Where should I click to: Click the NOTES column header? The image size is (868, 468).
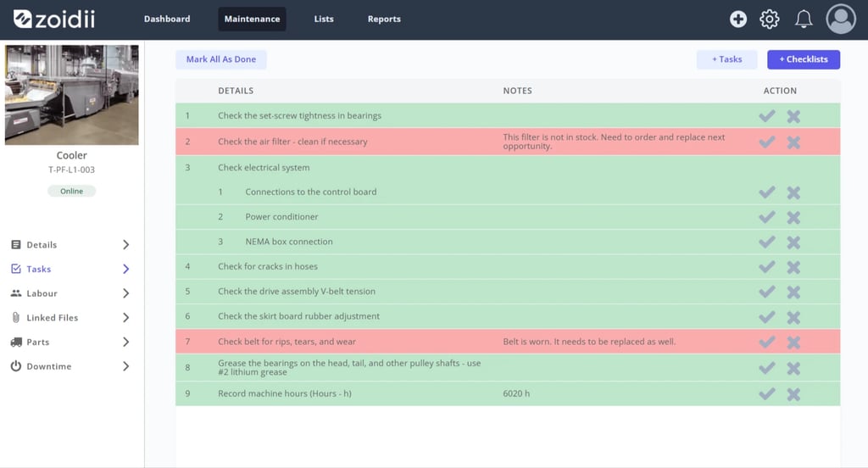(x=518, y=91)
